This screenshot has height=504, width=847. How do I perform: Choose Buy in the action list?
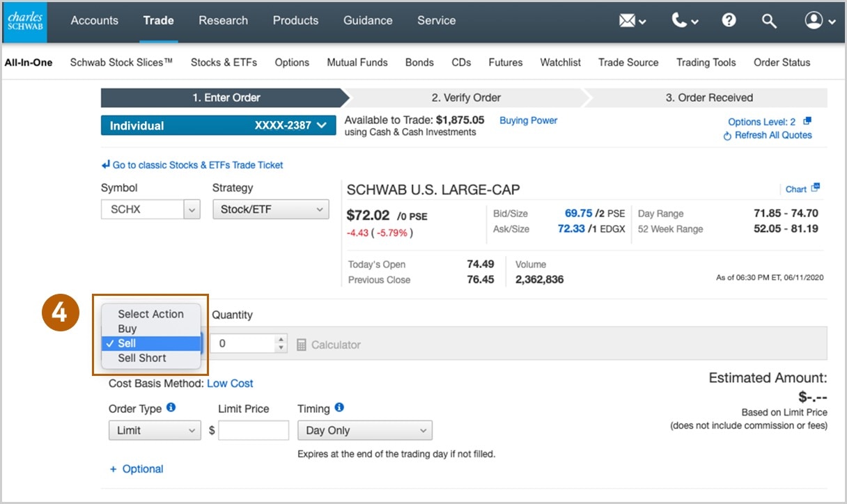(151, 329)
